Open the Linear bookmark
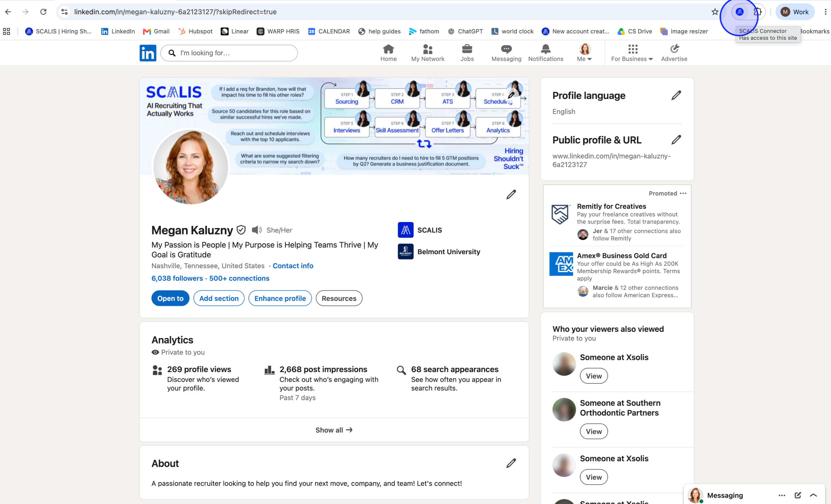Viewport: 831px width, 504px height. (235, 31)
